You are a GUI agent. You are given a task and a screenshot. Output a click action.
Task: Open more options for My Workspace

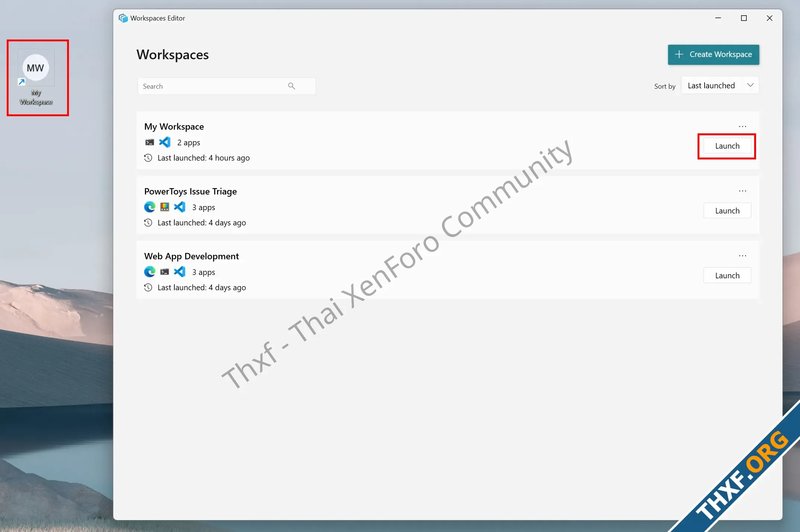point(743,126)
